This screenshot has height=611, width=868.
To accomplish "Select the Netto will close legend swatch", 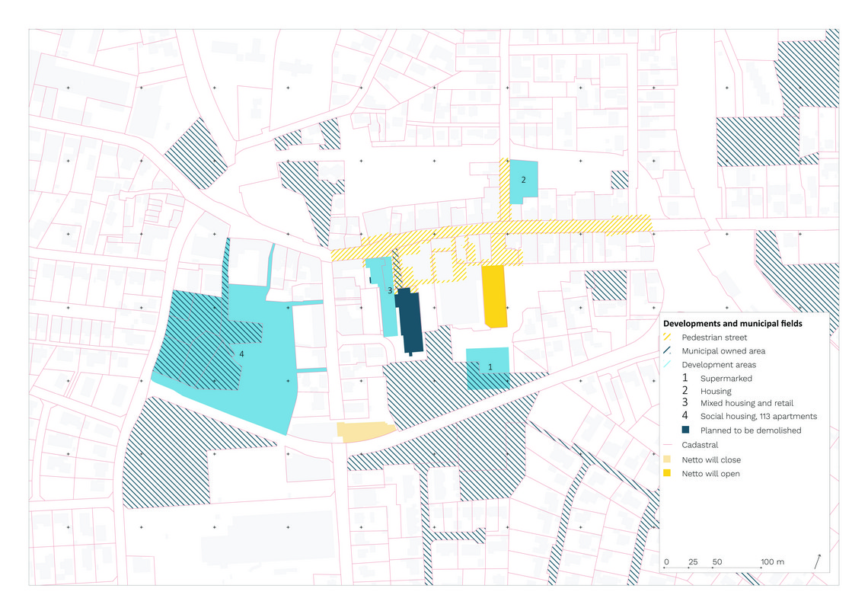I will [667, 459].
